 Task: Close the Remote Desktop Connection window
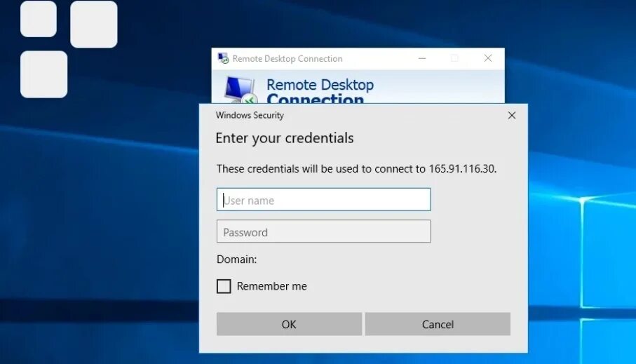[488, 58]
